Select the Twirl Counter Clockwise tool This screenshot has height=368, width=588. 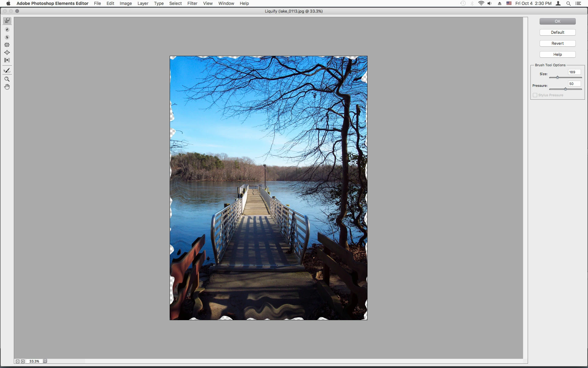point(7,37)
